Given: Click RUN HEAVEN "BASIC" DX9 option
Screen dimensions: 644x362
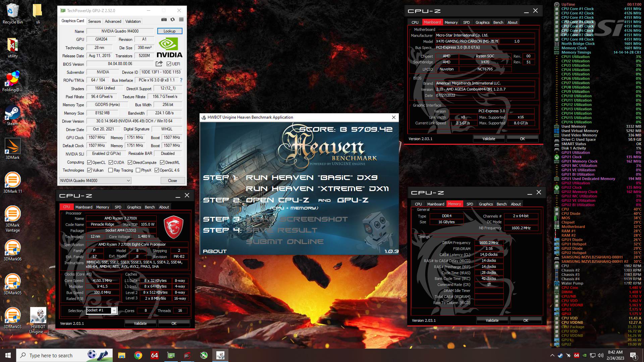Looking at the screenshot, I should [312, 178].
